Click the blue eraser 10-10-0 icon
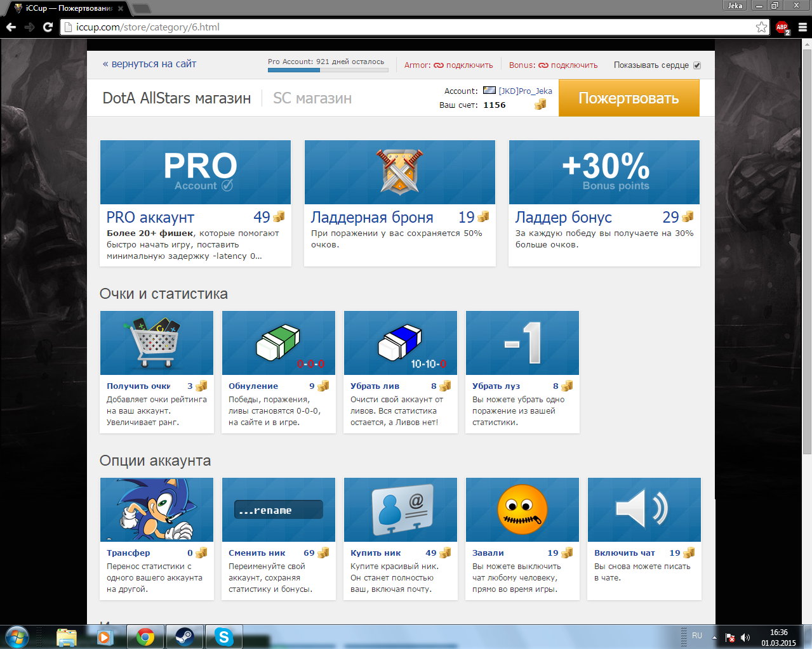The image size is (812, 649). [401, 343]
